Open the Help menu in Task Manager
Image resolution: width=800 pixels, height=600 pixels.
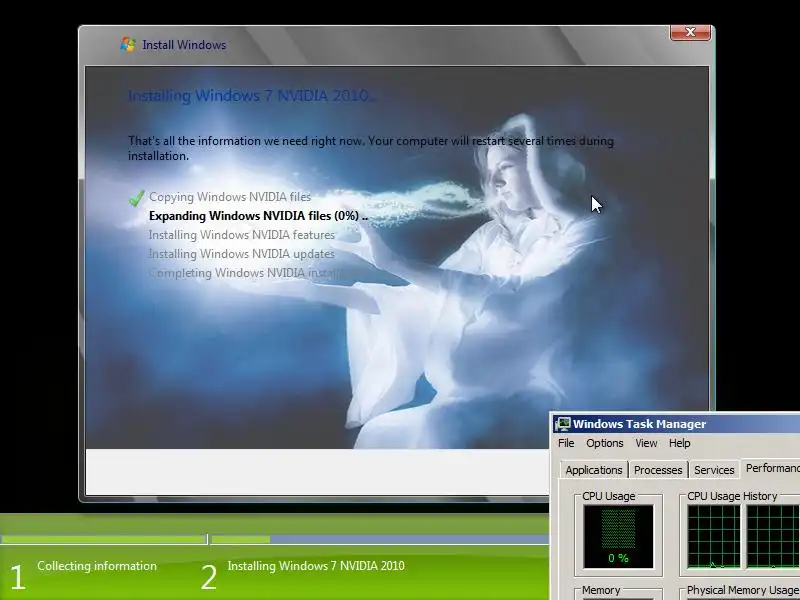(x=680, y=443)
